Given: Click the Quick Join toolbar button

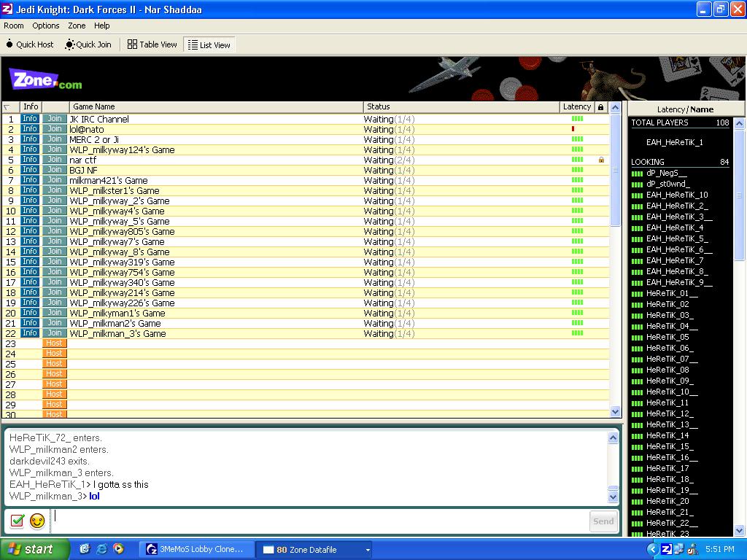Looking at the screenshot, I should pos(88,44).
